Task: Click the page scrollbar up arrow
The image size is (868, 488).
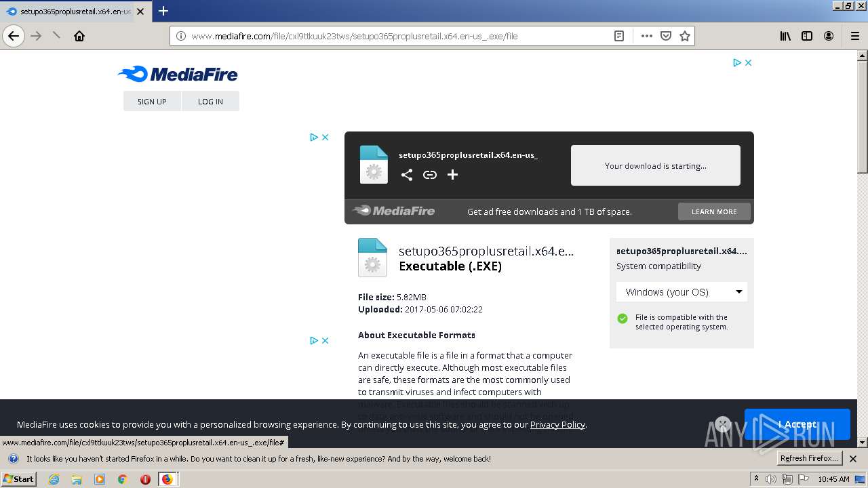Action: pos(863,56)
